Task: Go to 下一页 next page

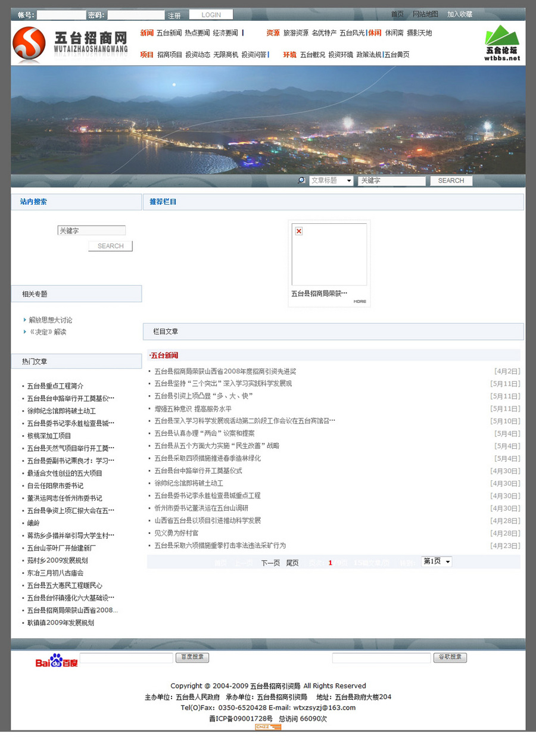Action: click(270, 563)
